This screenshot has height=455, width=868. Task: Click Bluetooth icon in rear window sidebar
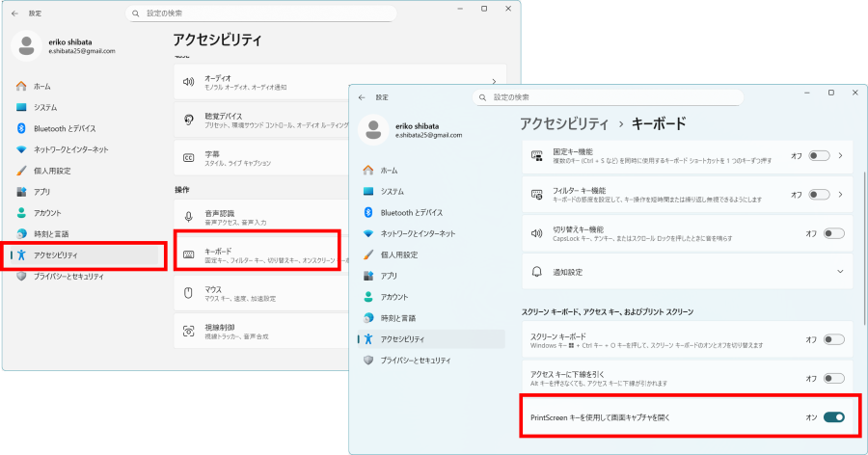click(x=21, y=128)
